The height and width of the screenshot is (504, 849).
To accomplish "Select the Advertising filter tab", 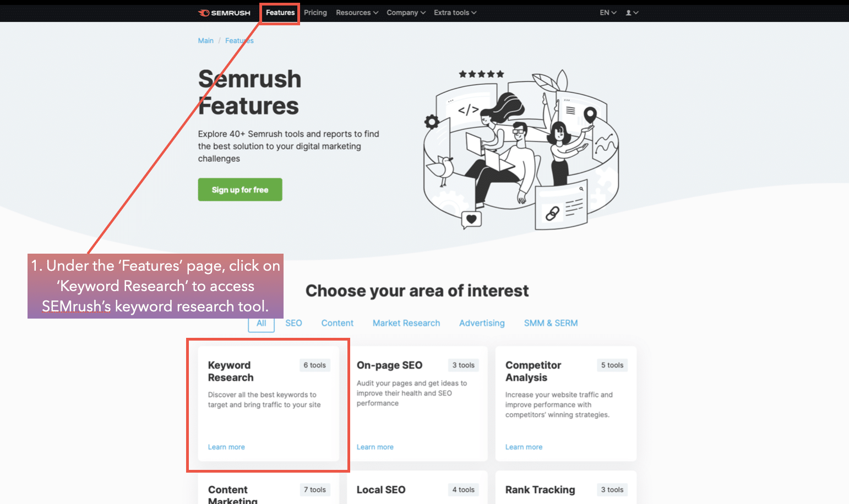I will (482, 323).
